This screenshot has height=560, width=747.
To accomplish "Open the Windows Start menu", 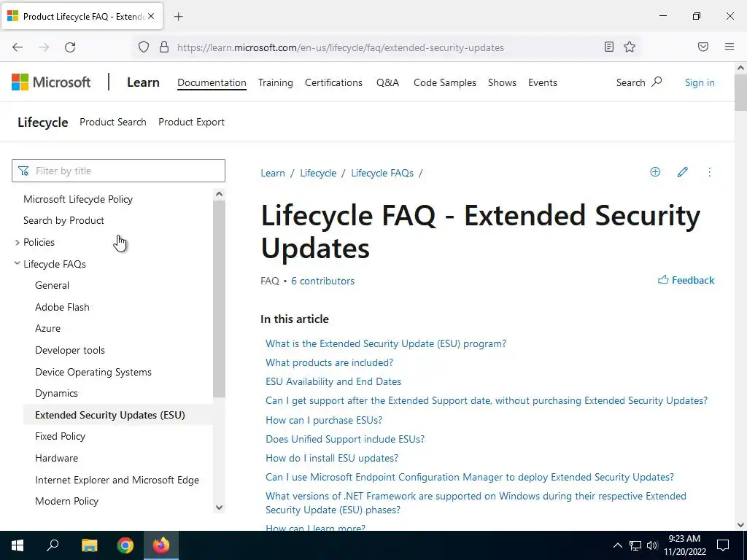I will pos(18,545).
